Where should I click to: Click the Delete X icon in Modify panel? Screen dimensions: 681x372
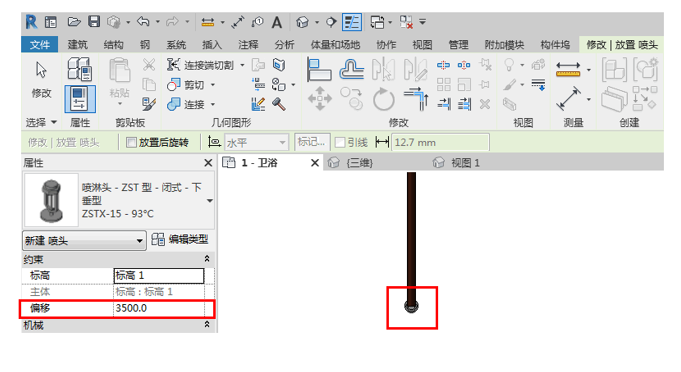(x=485, y=104)
